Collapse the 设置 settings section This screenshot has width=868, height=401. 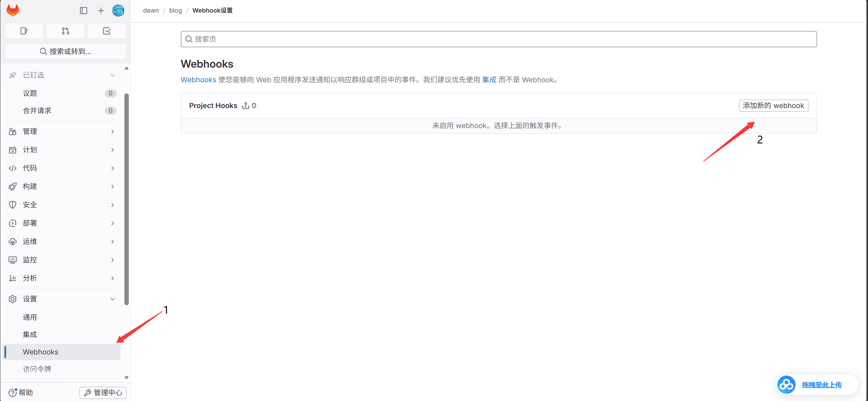pyautogui.click(x=62, y=299)
